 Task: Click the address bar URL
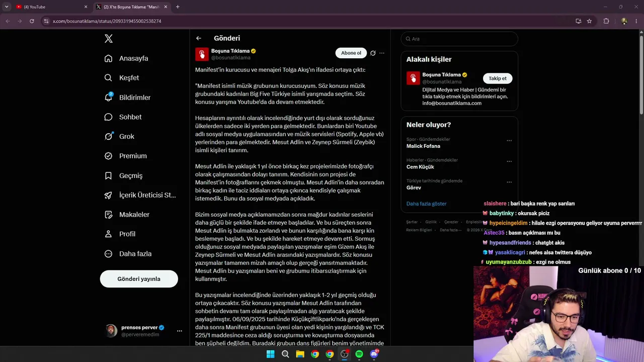[107, 21]
